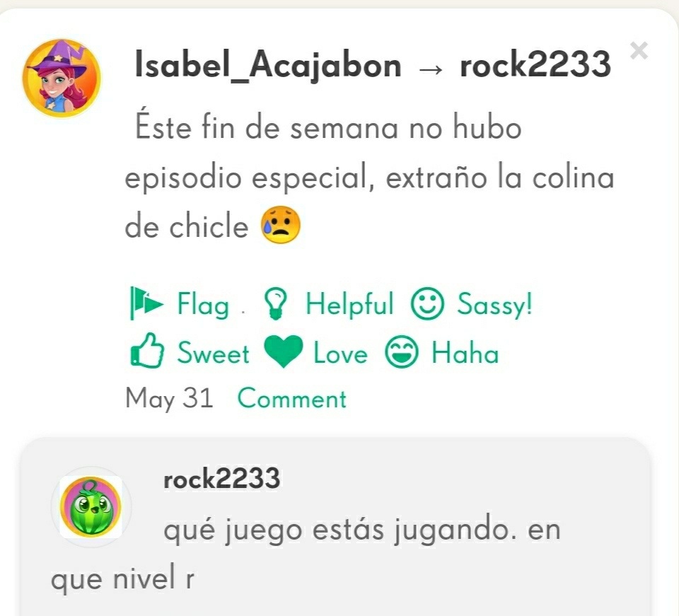The height and width of the screenshot is (616, 679).
Task: Click the May 31 post date
Action: (x=169, y=398)
